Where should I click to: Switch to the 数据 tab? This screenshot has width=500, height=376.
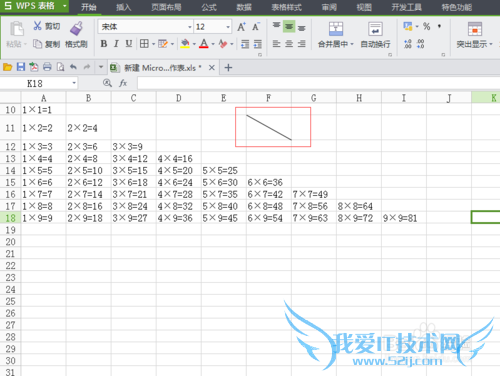244,7
